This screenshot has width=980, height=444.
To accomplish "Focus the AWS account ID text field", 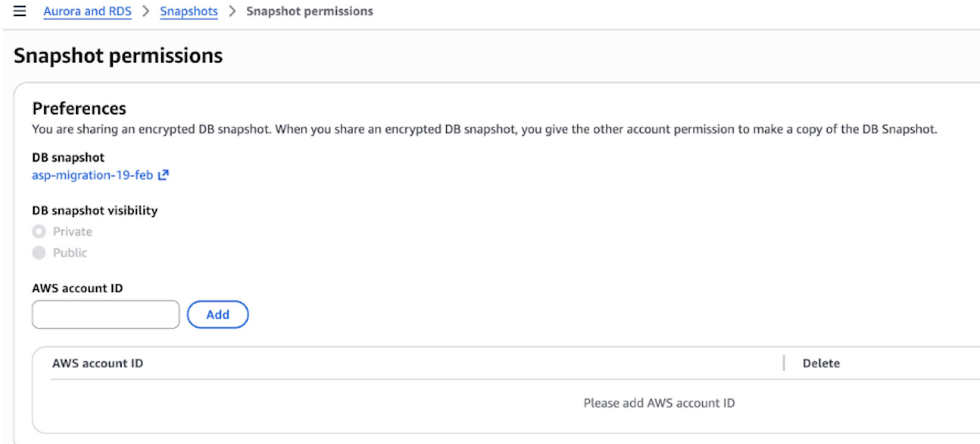I will 106,314.
